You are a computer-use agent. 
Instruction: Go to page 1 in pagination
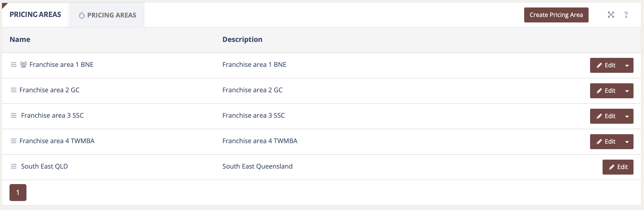18,193
